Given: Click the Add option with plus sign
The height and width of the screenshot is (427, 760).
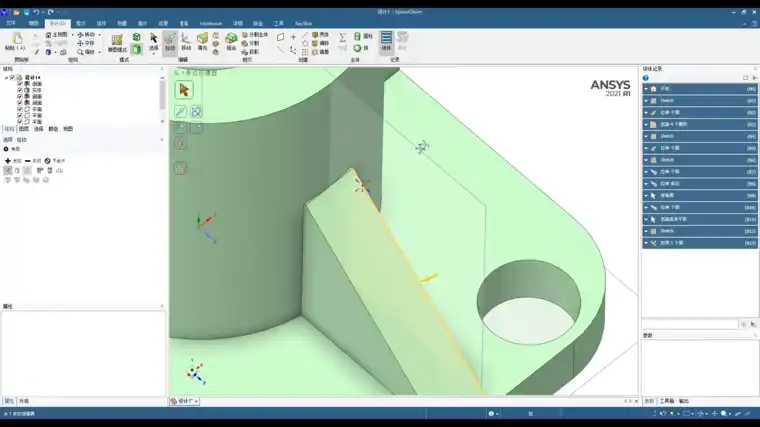Looking at the screenshot, I should 12,160.
